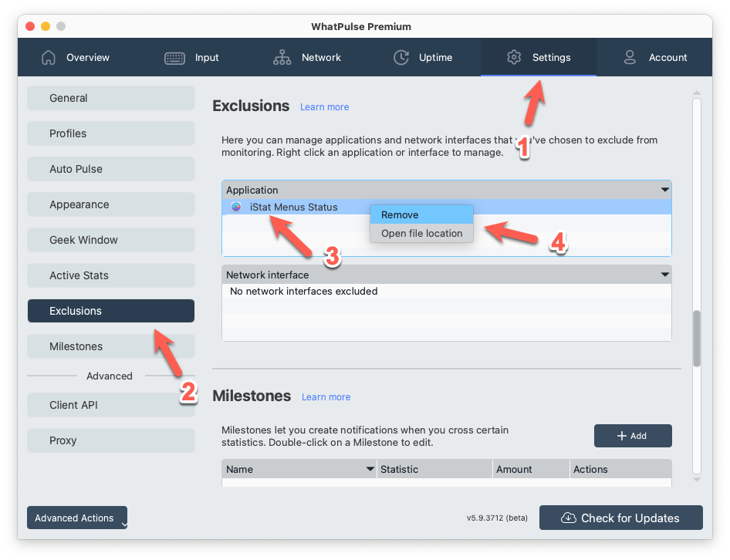730x560 pixels.
Task: Minimize the WhatPulse window with yellow button
Action: [46, 26]
